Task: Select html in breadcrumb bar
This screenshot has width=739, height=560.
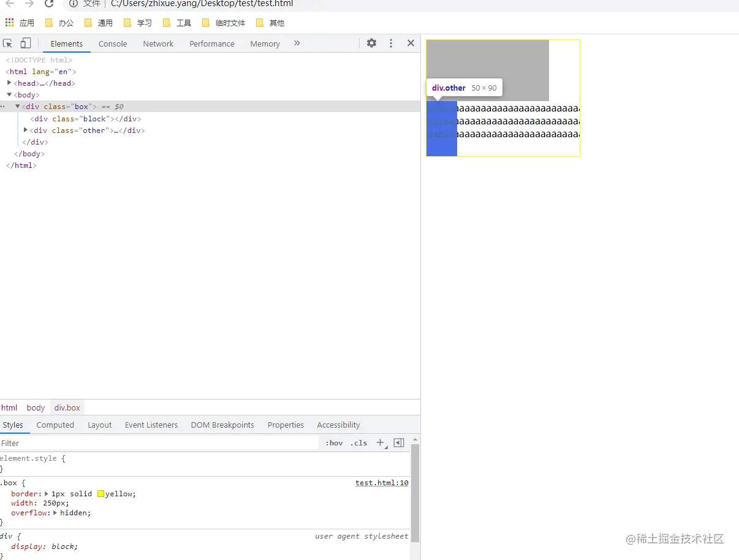Action: 9,407
